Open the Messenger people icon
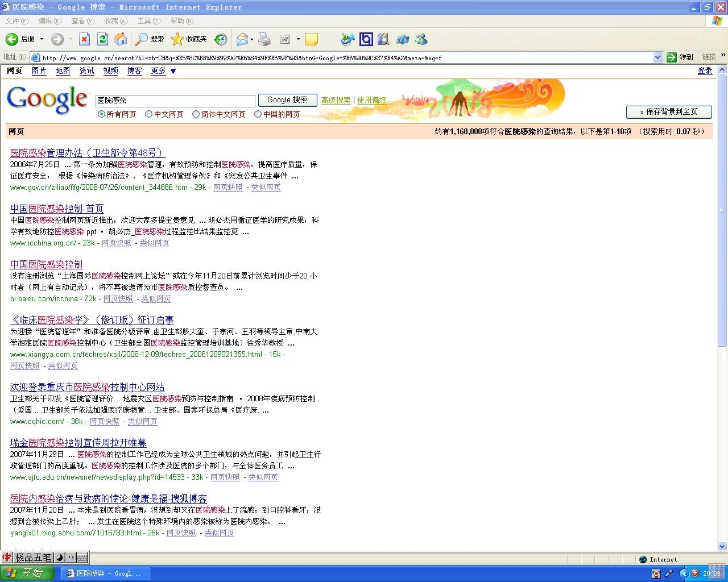The height and width of the screenshot is (582, 728). (x=421, y=39)
